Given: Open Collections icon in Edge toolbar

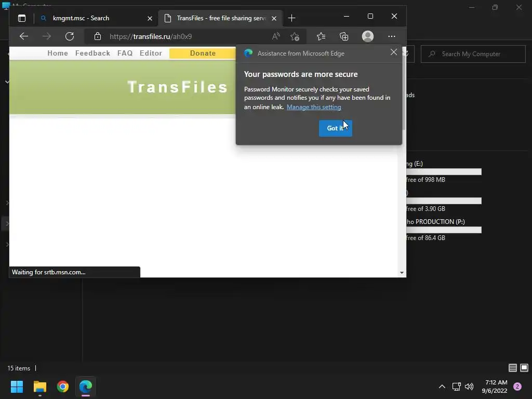Looking at the screenshot, I should tap(344, 36).
